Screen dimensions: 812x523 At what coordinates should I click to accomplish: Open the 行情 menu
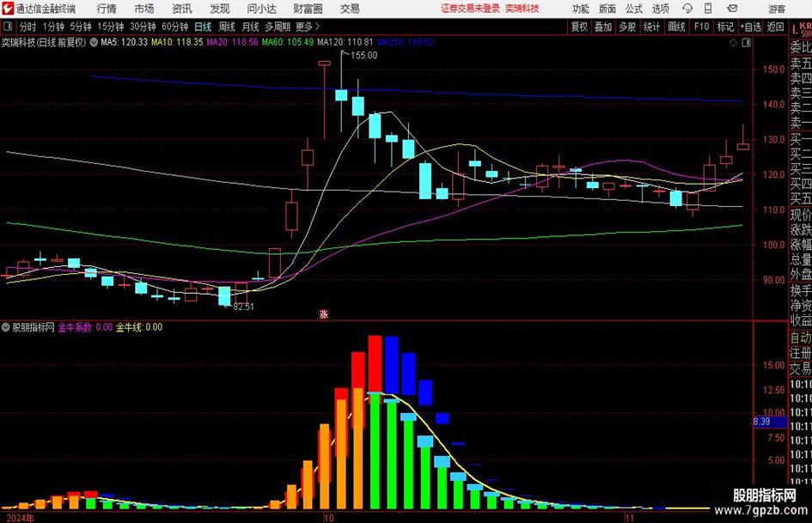pyautogui.click(x=107, y=9)
